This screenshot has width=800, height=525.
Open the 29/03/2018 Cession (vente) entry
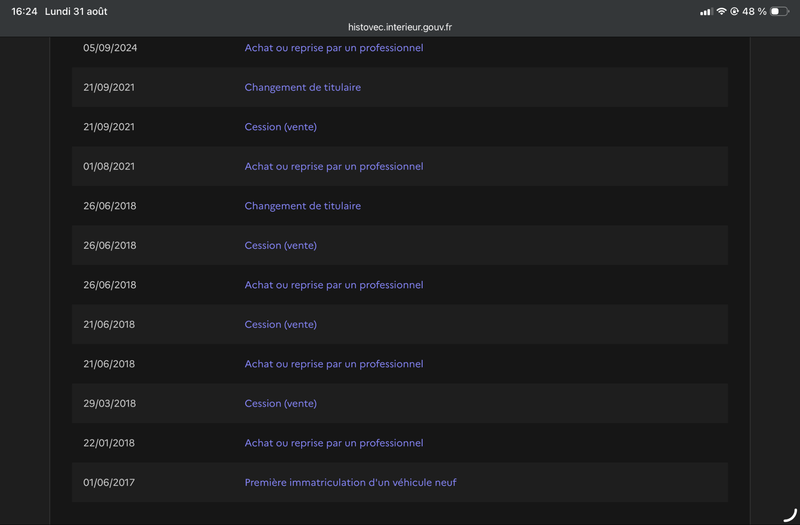pos(281,404)
